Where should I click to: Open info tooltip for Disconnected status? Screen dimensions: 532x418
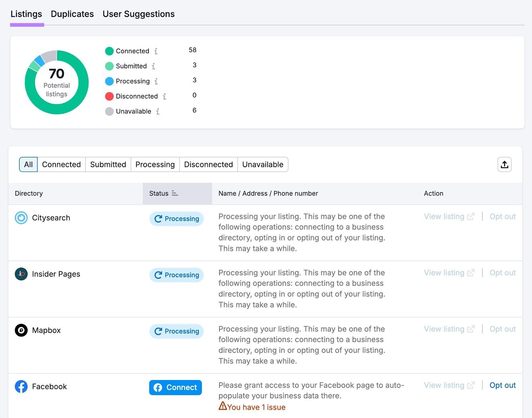[164, 97]
